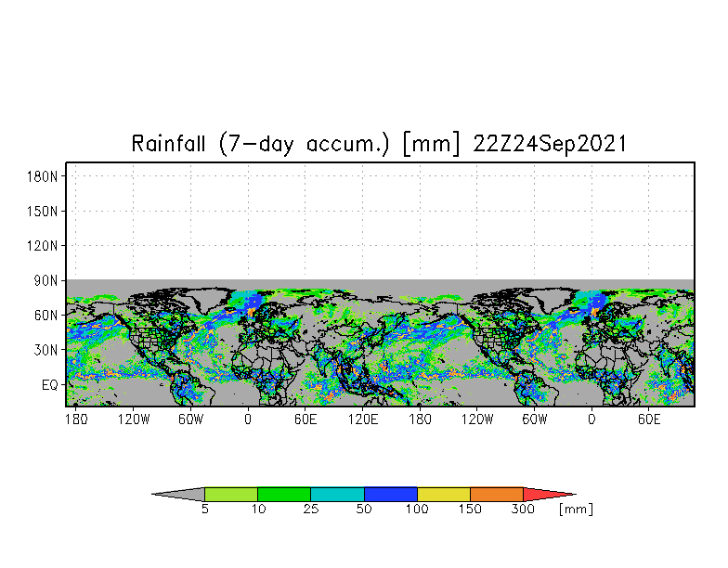Pick the cyan 25-50 mm legend swatch
This screenshot has width=728, height=568.
[x=338, y=494]
